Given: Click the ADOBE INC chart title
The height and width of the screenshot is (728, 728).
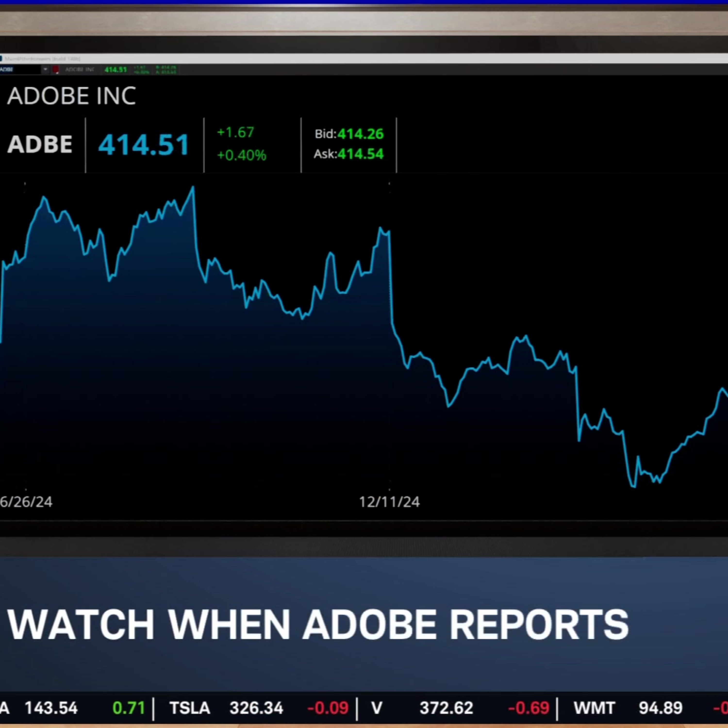Looking at the screenshot, I should coord(72,96).
